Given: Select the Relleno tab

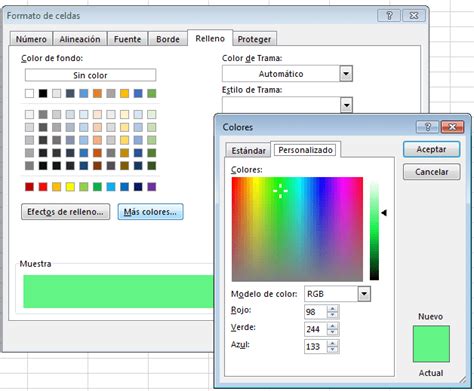Looking at the screenshot, I should [210, 38].
